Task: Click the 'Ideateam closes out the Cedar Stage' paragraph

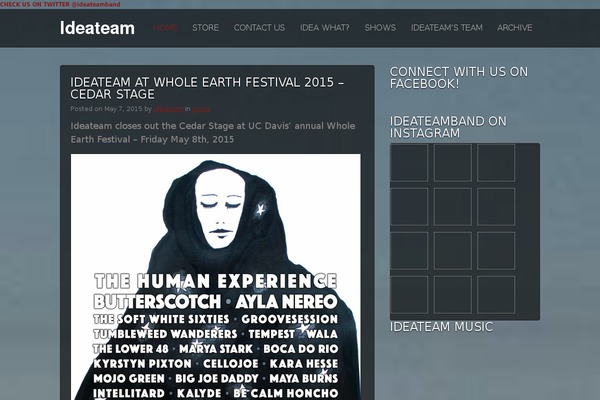Action: 213,132
